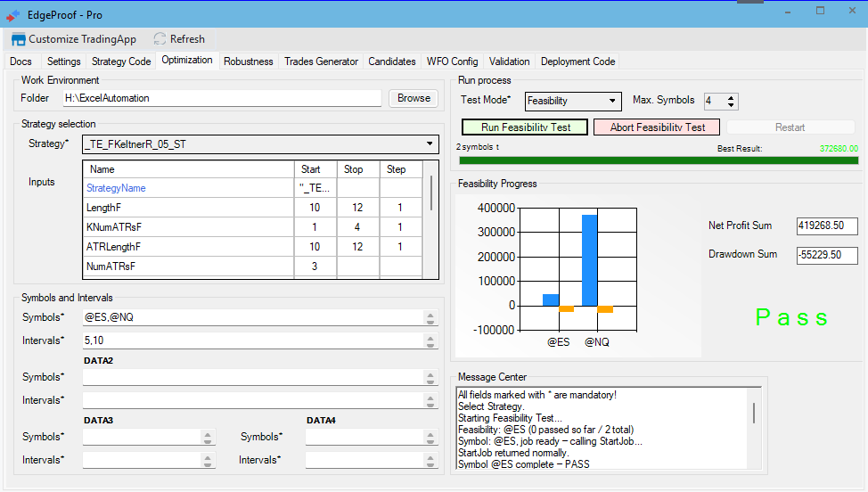This screenshot has height=492, width=868.
Task: Click the DATA1 Symbols field with @ES,@NQ
Action: [x=253, y=317]
